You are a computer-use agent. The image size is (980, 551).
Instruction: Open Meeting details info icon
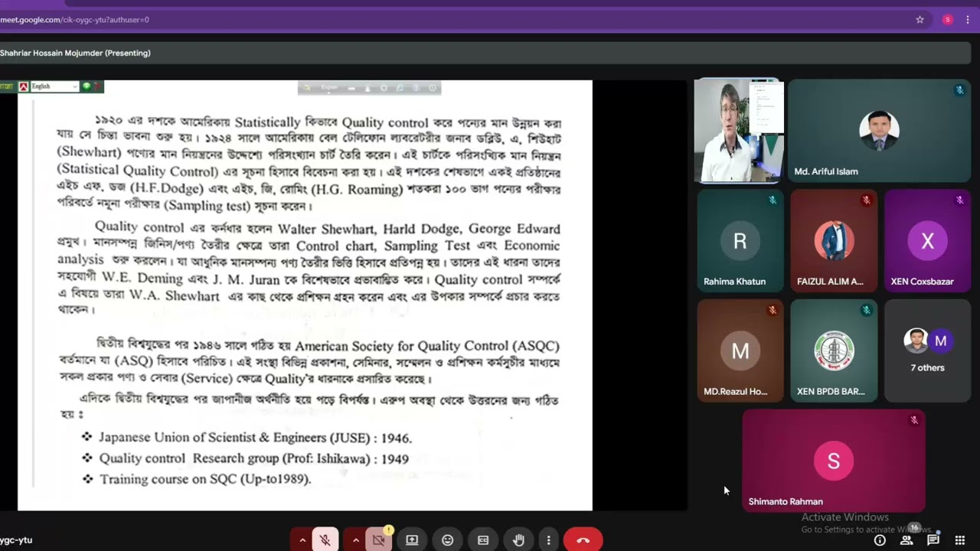point(880,540)
